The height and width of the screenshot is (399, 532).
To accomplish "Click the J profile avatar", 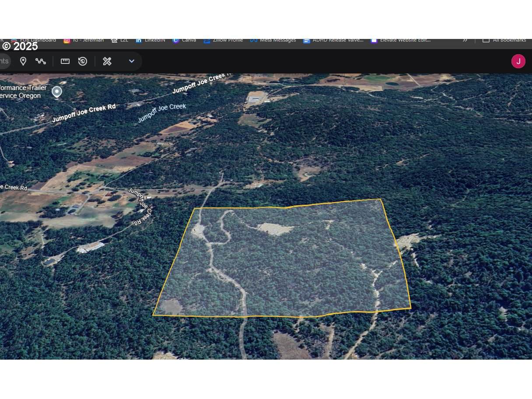I will pos(518,61).
